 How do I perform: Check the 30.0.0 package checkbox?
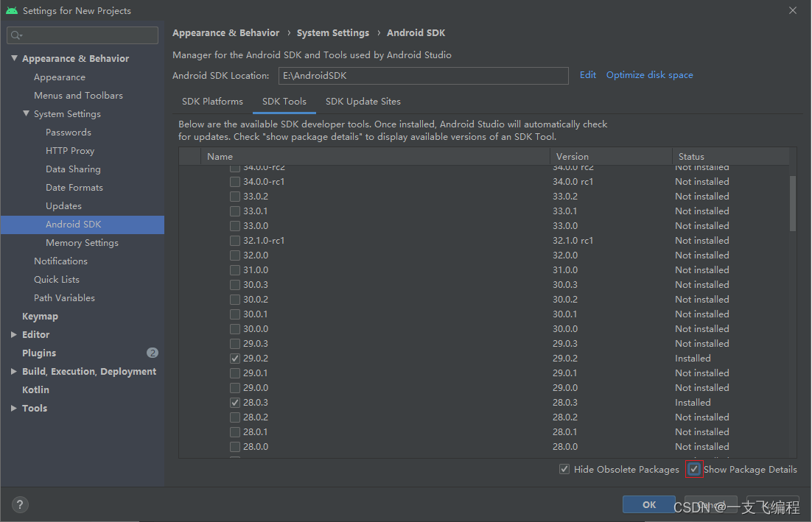235,329
